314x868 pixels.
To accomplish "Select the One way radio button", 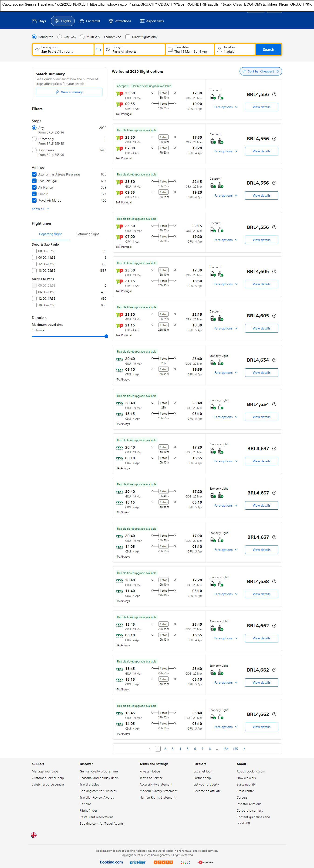I will pyautogui.click(x=60, y=37).
